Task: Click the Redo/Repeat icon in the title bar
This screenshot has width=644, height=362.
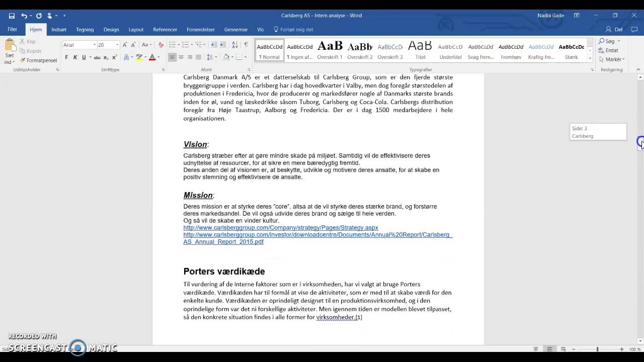Action: coord(39,16)
